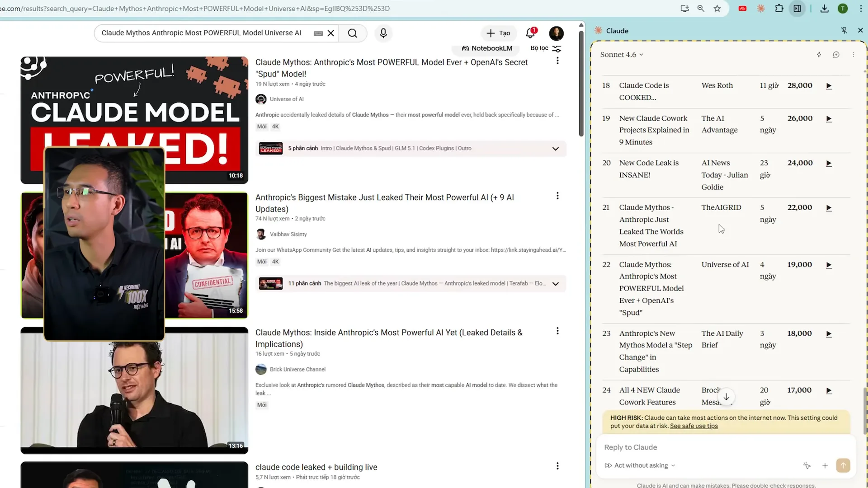Open Claude panel more options menu
This screenshot has height=488, width=868.
pos(853,55)
